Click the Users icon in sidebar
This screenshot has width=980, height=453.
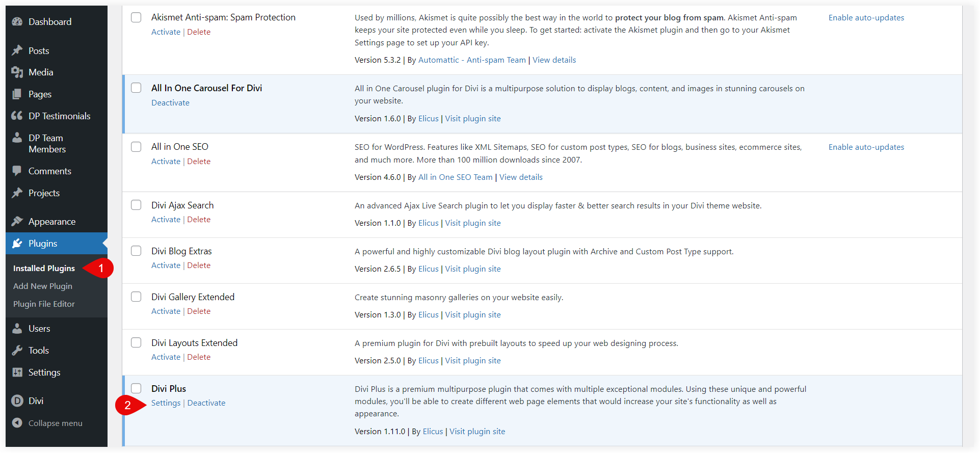tap(17, 328)
